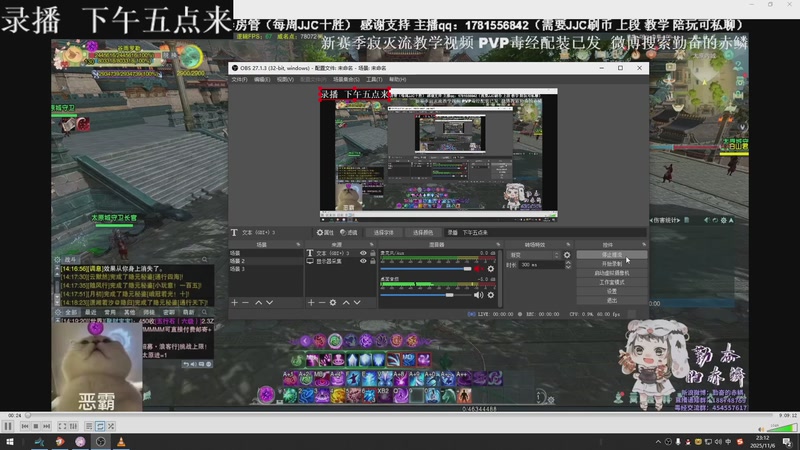The width and height of the screenshot is (800, 450).
Task: Open desktop audio settings gear
Action: 491,295
